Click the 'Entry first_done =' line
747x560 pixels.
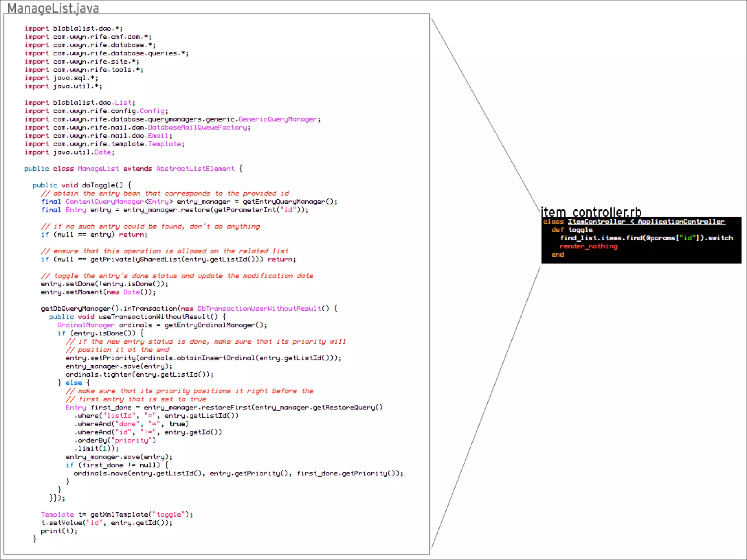click(x=224, y=408)
